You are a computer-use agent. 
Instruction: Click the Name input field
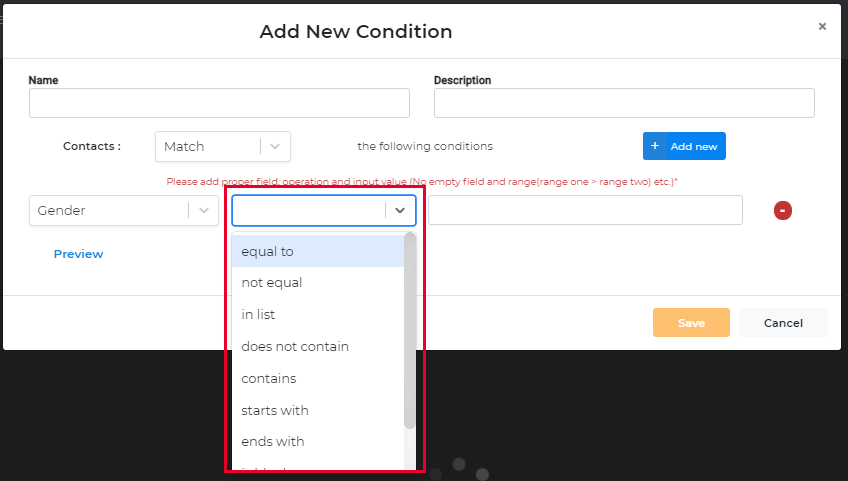tap(219, 103)
